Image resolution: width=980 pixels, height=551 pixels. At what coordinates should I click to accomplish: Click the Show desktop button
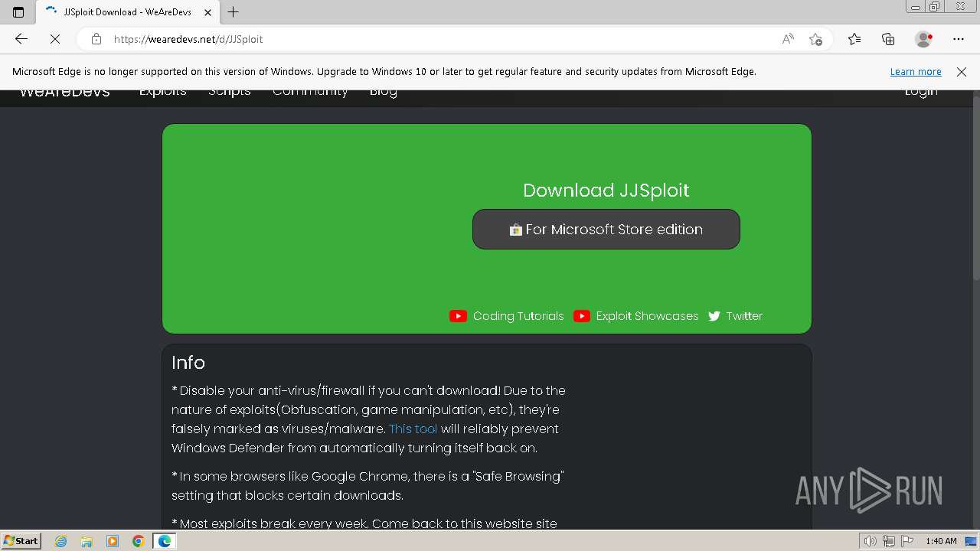click(972, 542)
